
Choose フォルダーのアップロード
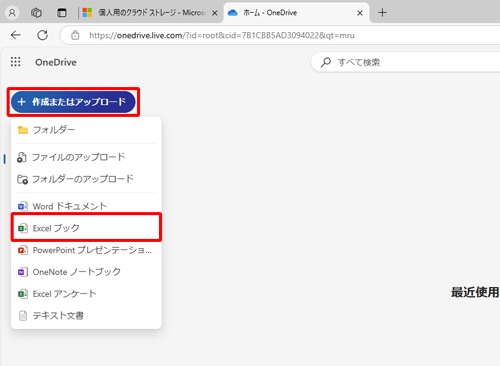pyautogui.click(x=86, y=179)
